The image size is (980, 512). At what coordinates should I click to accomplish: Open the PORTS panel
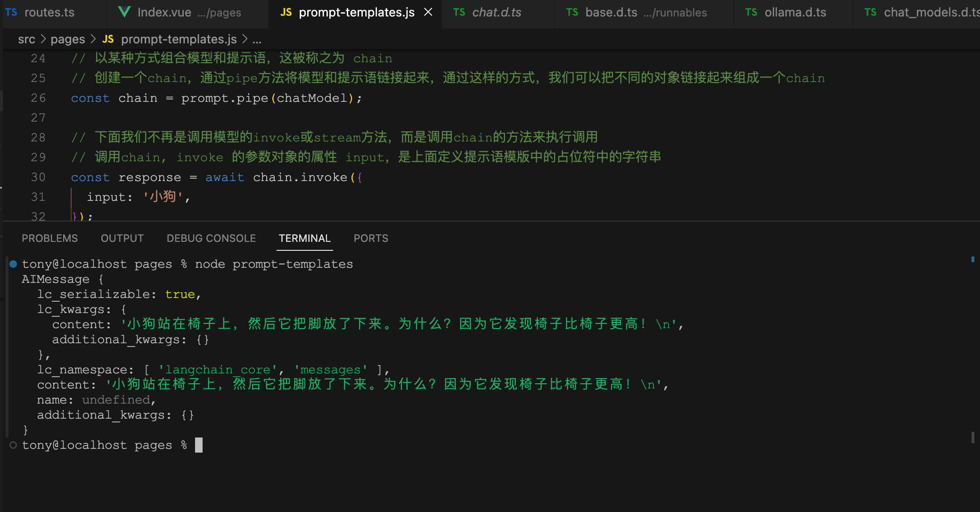click(x=371, y=238)
